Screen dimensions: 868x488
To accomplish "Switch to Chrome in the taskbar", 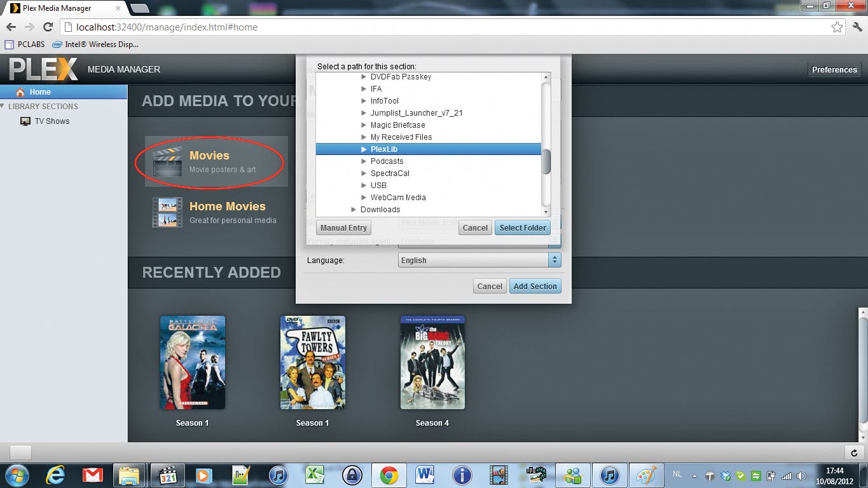I will [x=389, y=475].
